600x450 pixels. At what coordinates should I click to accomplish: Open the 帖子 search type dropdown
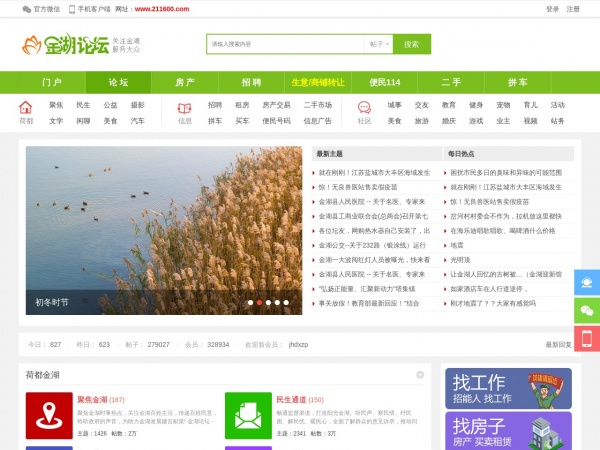[x=379, y=44]
